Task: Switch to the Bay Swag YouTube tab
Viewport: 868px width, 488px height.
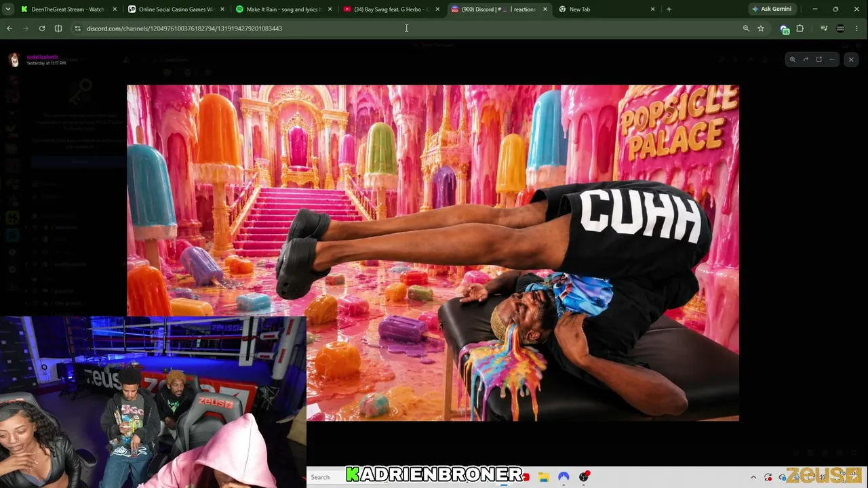Action: tap(391, 9)
